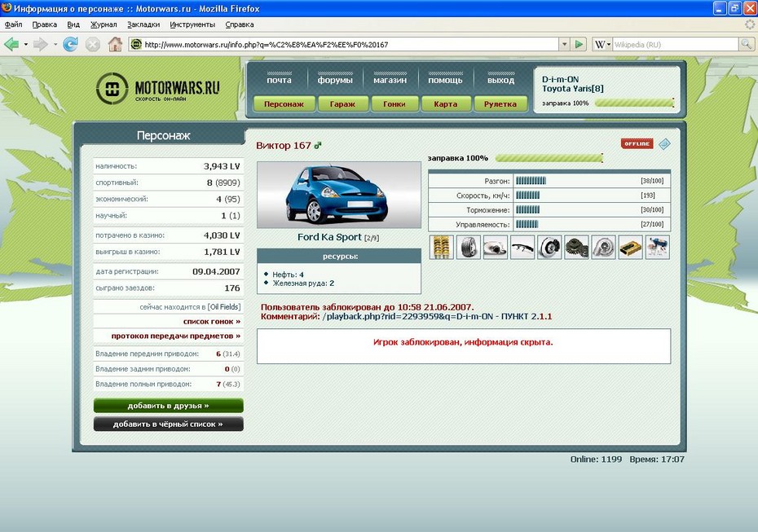The width and height of the screenshot is (758, 532).
Task: Open the магазин link
Action: point(390,80)
